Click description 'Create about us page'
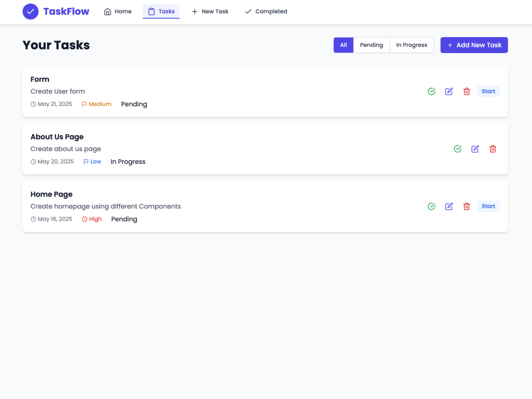The width and height of the screenshot is (532, 399). pos(66,149)
